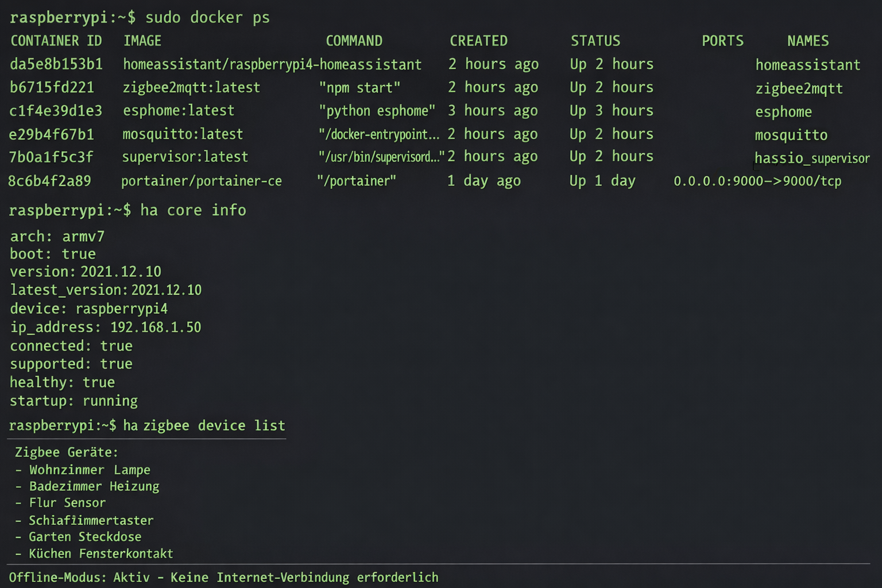Click container name zigbee2mqtt
Screen dimensions: 882x588
click(799, 88)
